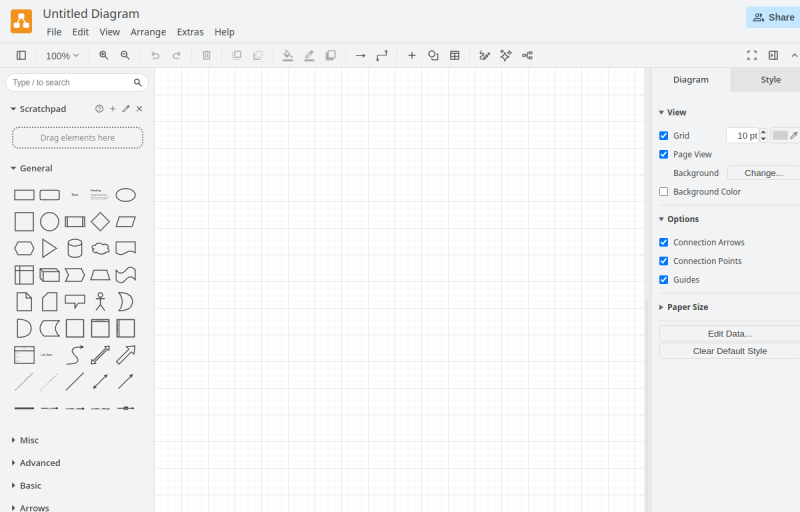
Task: Uncheck the Connection Arrows checkbox
Action: point(664,242)
